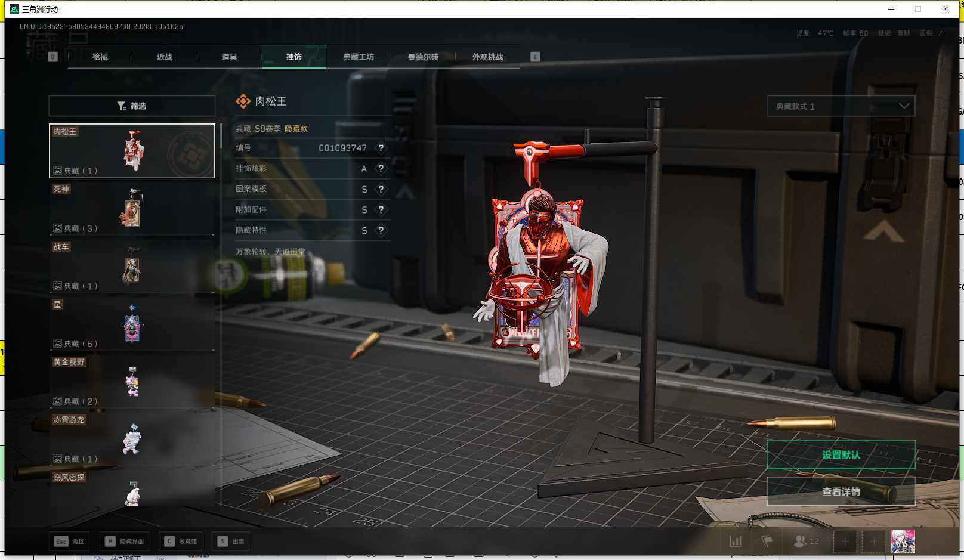The width and height of the screenshot is (964, 560).
Task: Click the CN UID text at top
Action: tap(101, 27)
